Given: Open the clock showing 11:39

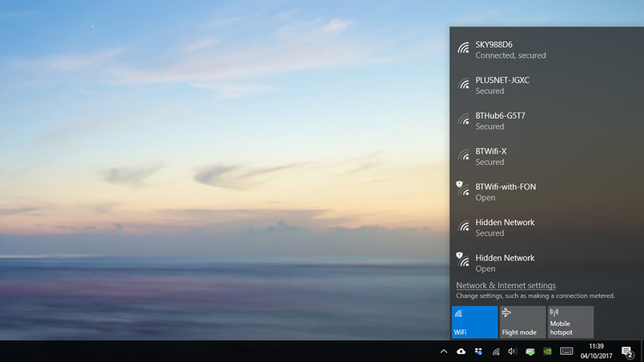Looking at the screenshot, I should (597, 351).
